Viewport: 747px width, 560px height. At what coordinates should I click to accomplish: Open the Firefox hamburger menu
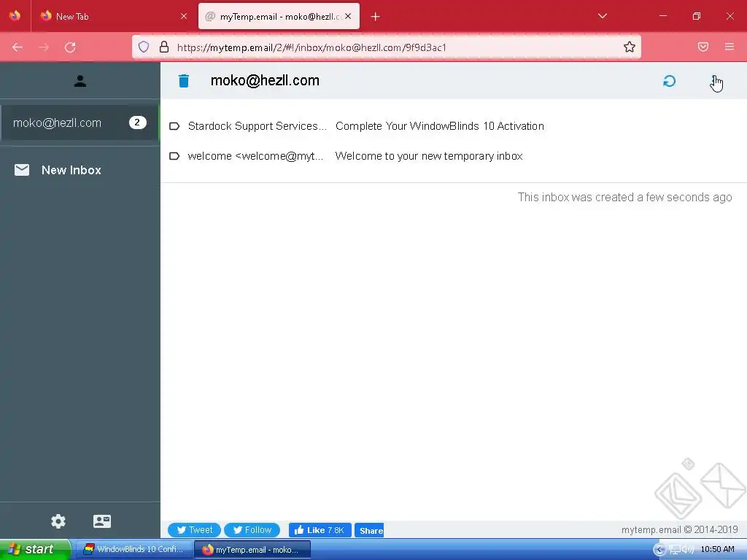point(729,47)
